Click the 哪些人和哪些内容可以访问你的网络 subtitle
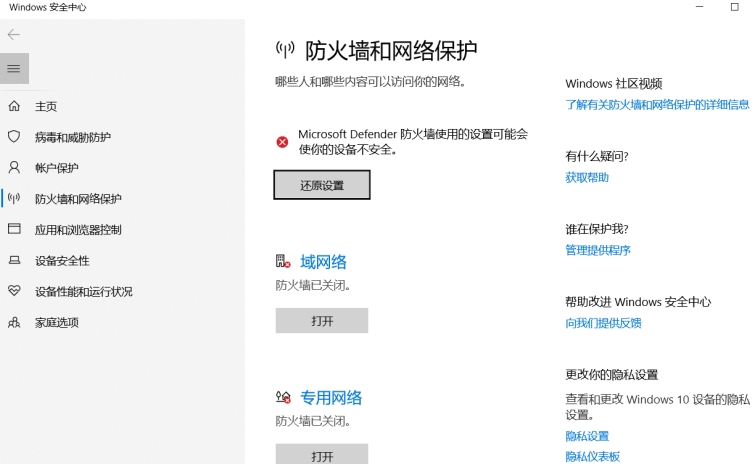The height and width of the screenshot is (464, 755). (x=371, y=82)
